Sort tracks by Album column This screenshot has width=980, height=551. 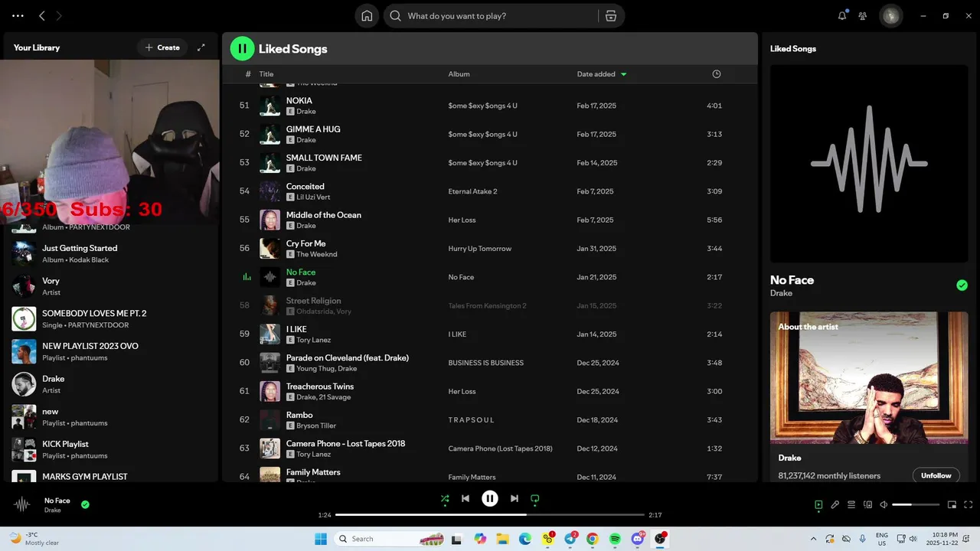(x=459, y=74)
